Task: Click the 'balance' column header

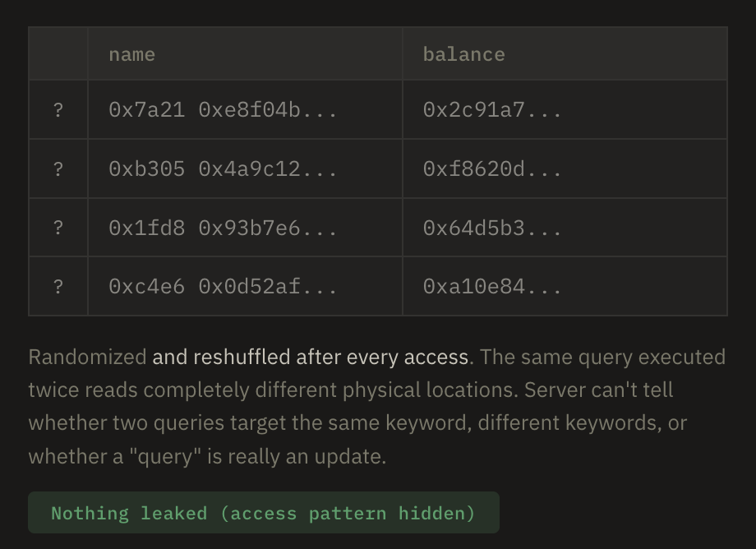Action: coord(463,54)
